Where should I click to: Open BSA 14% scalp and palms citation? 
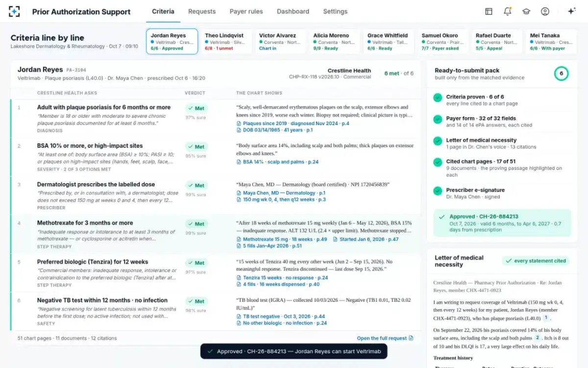277,162
